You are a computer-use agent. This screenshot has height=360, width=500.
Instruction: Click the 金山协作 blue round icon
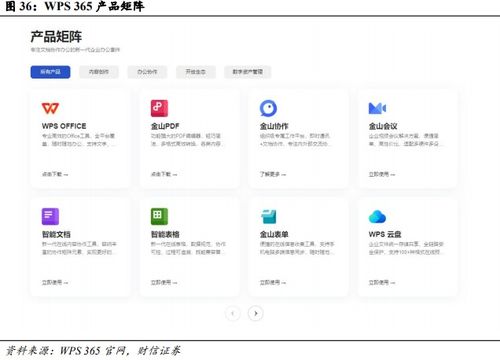[268, 108]
